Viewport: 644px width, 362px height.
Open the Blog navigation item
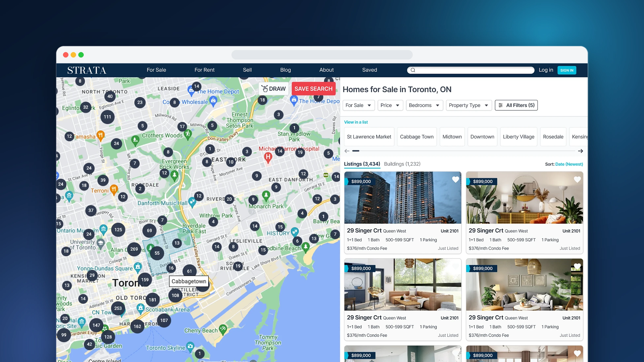pos(286,70)
